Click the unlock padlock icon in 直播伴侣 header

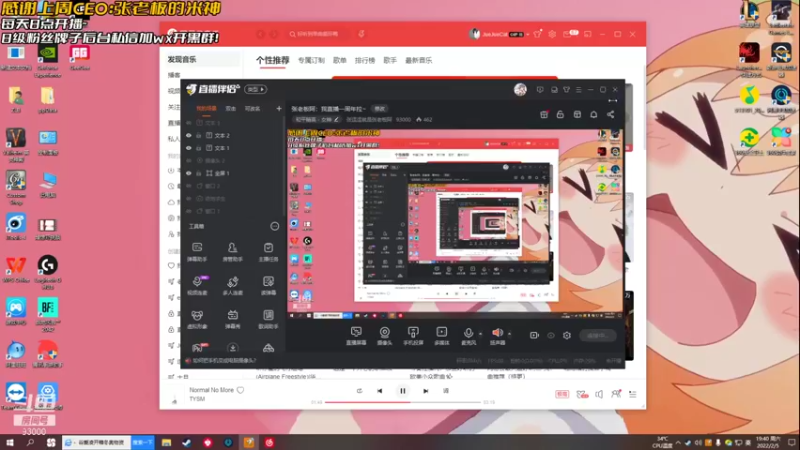coord(560,114)
